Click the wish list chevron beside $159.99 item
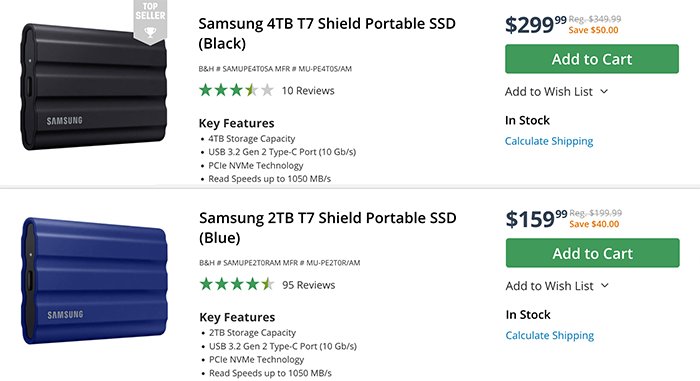 (604, 286)
